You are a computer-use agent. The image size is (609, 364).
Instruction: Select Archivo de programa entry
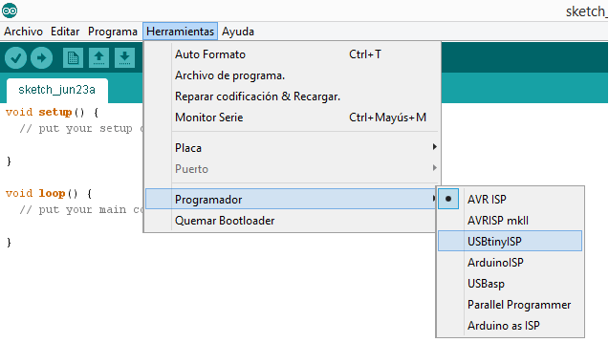(293, 75)
